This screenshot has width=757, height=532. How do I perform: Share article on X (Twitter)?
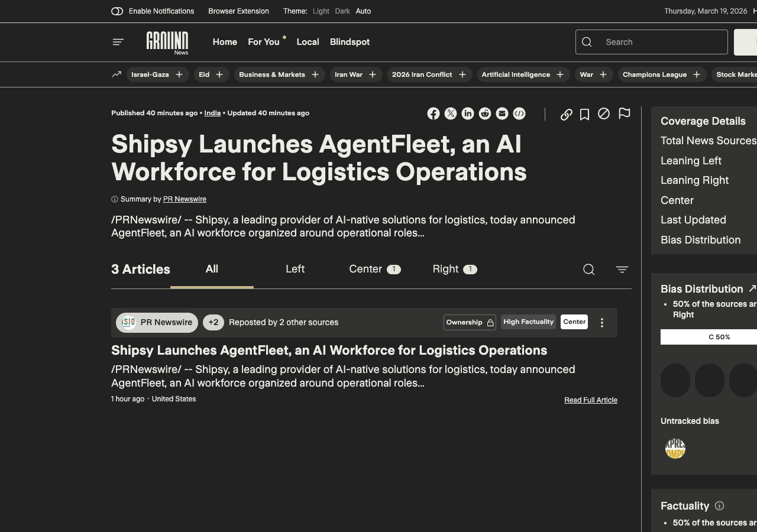tap(451, 113)
